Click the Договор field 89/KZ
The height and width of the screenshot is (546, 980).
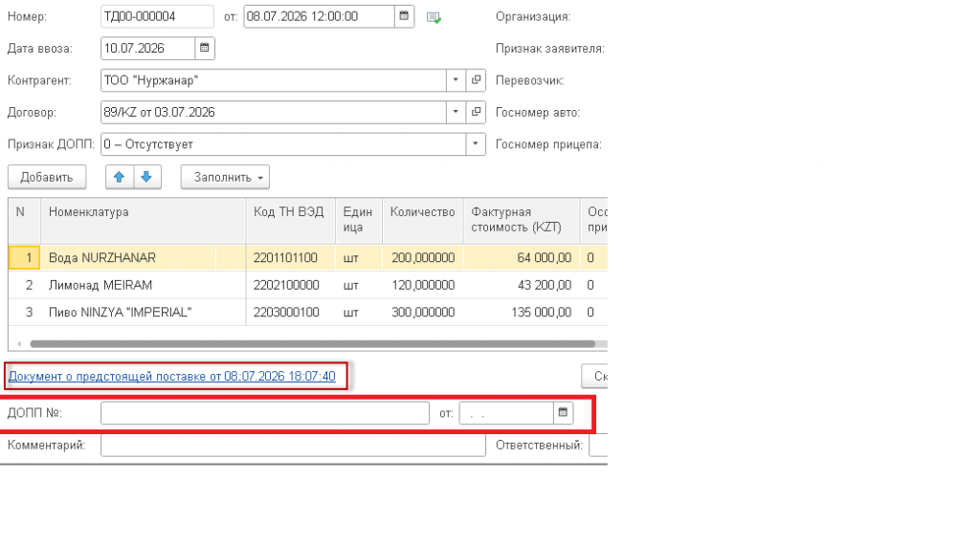coord(273,112)
